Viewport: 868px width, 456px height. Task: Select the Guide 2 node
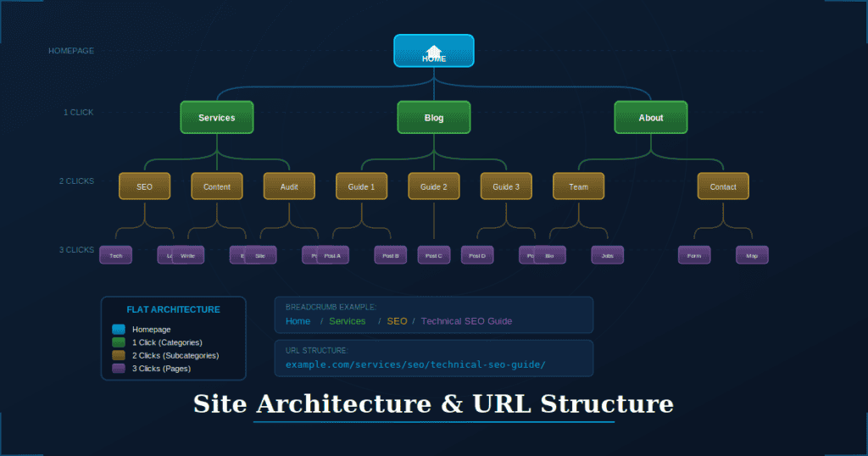pos(433,186)
